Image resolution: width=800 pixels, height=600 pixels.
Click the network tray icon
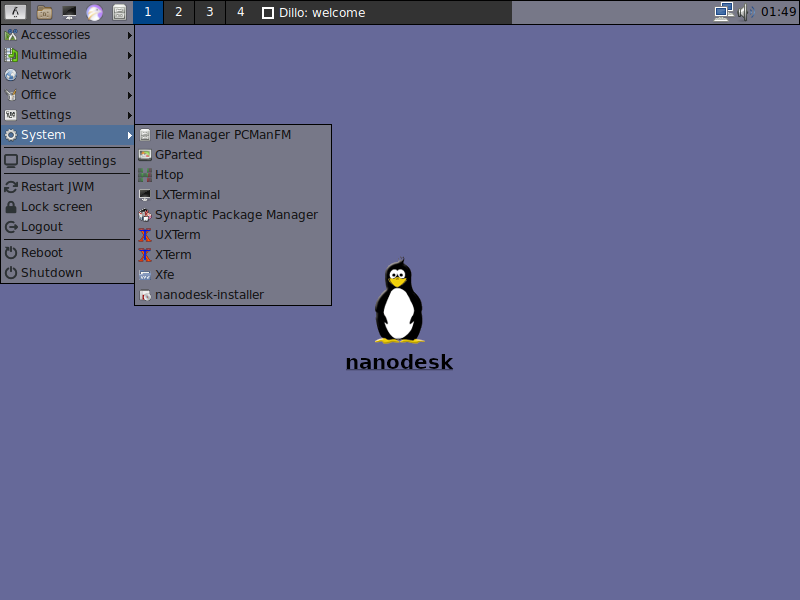[x=723, y=12]
